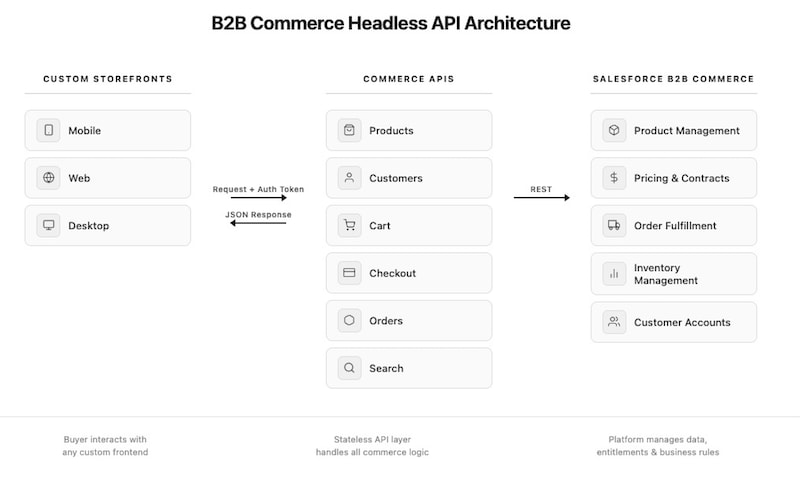
Task: Click the Search magnifier icon
Action: pos(349,368)
